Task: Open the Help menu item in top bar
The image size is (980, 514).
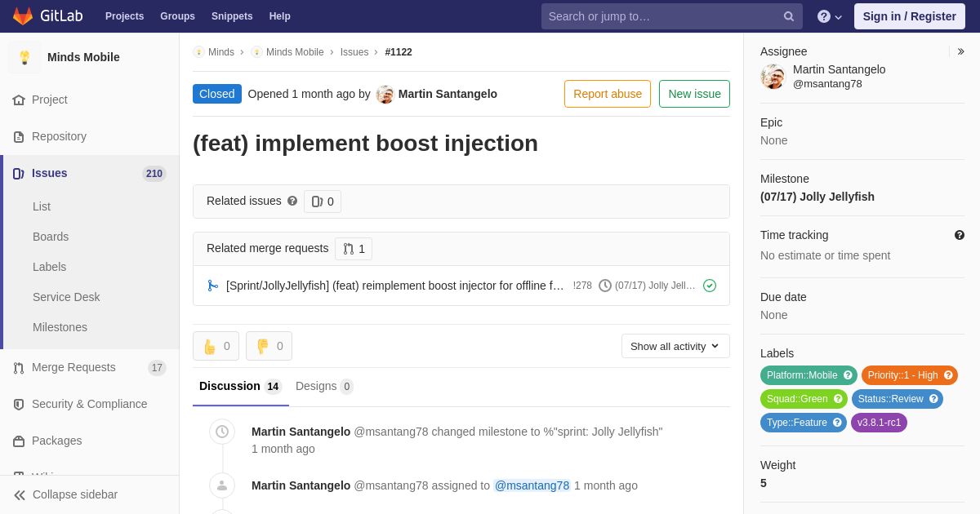Action: point(280,16)
